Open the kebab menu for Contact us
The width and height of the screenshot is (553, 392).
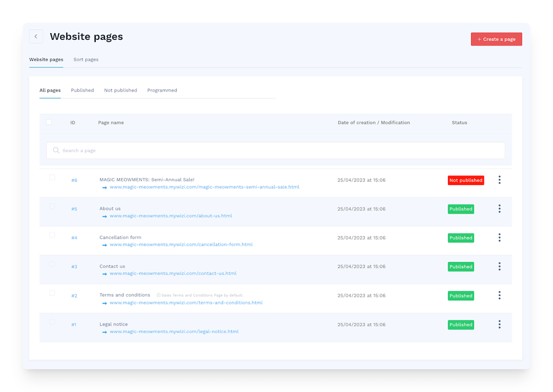pos(499,266)
